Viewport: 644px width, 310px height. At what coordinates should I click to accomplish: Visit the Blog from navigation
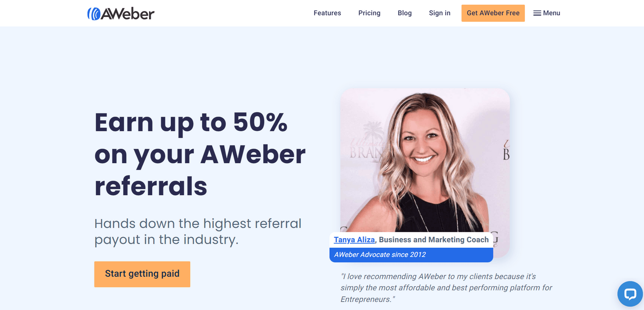click(x=404, y=13)
